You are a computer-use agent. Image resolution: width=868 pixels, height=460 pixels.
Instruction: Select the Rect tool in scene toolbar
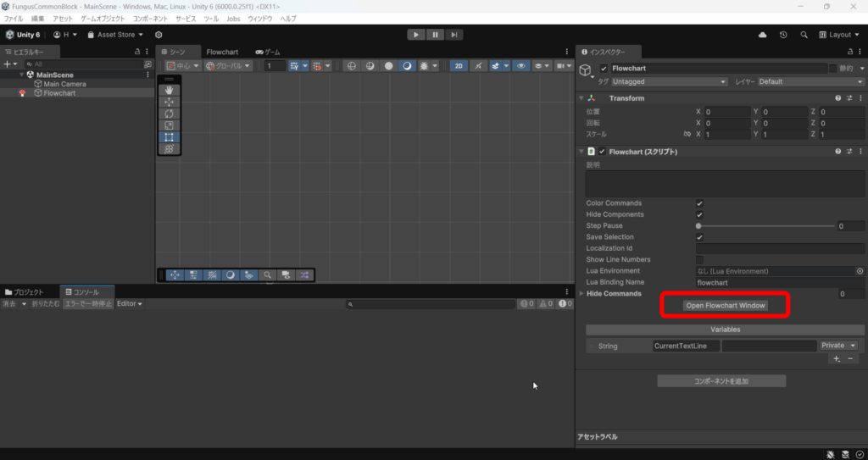pyautogui.click(x=169, y=136)
